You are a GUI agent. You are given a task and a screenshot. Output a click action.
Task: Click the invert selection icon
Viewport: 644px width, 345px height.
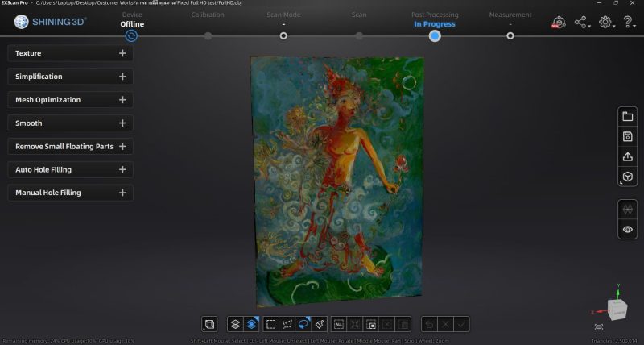tap(371, 324)
